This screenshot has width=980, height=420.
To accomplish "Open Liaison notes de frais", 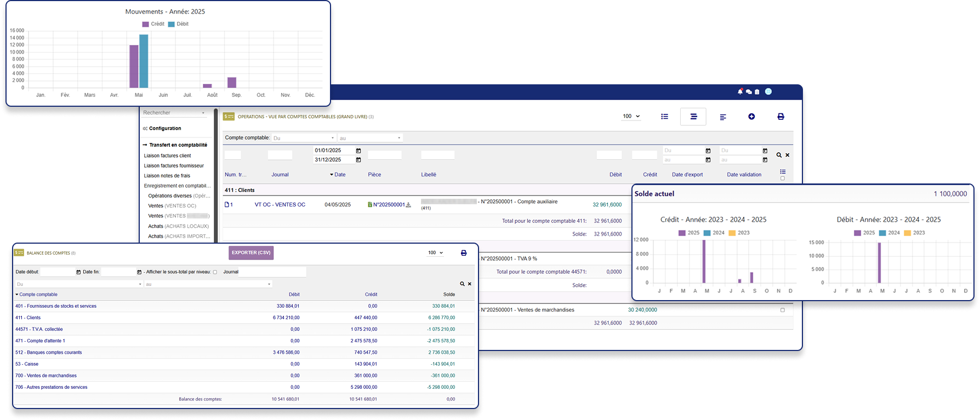I will (167, 176).
